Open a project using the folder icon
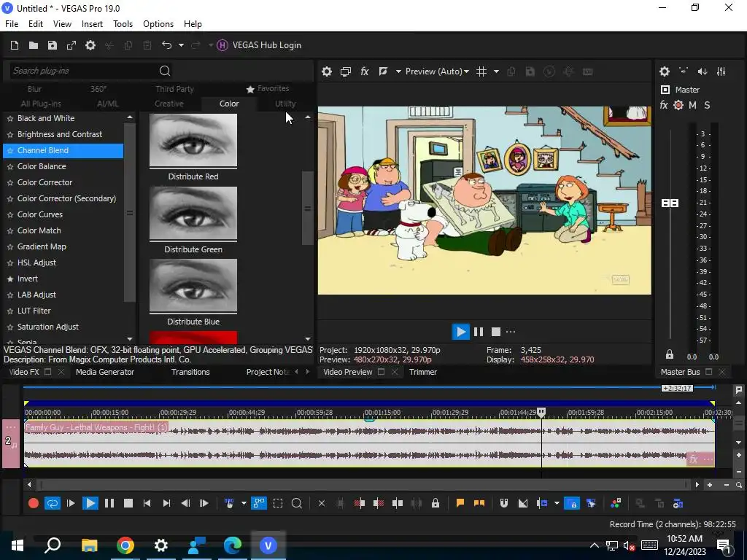The width and height of the screenshot is (747, 560). (x=34, y=45)
